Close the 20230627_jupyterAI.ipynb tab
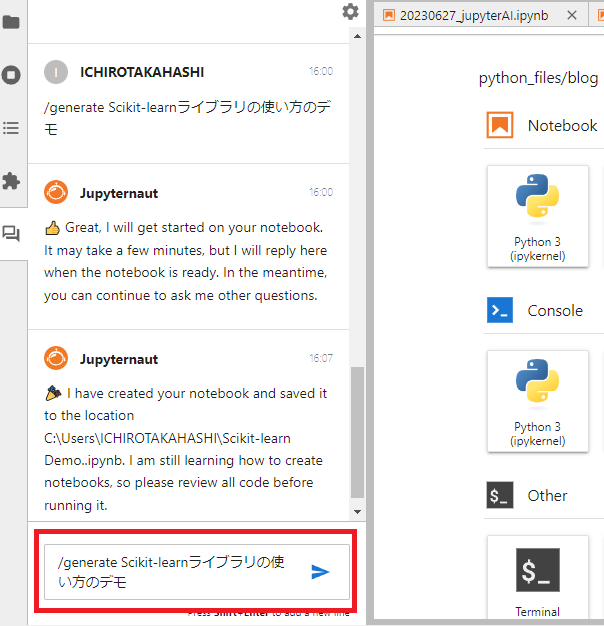 pyautogui.click(x=572, y=15)
